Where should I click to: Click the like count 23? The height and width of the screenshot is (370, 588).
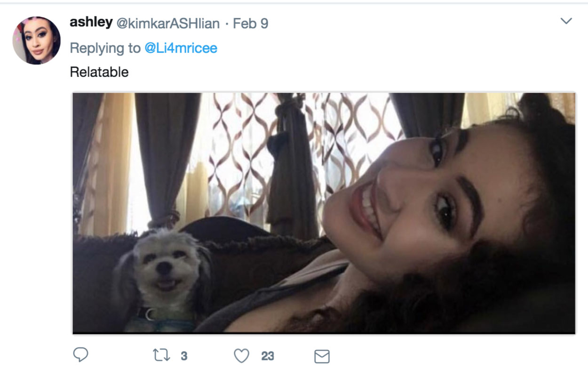pyautogui.click(x=267, y=356)
